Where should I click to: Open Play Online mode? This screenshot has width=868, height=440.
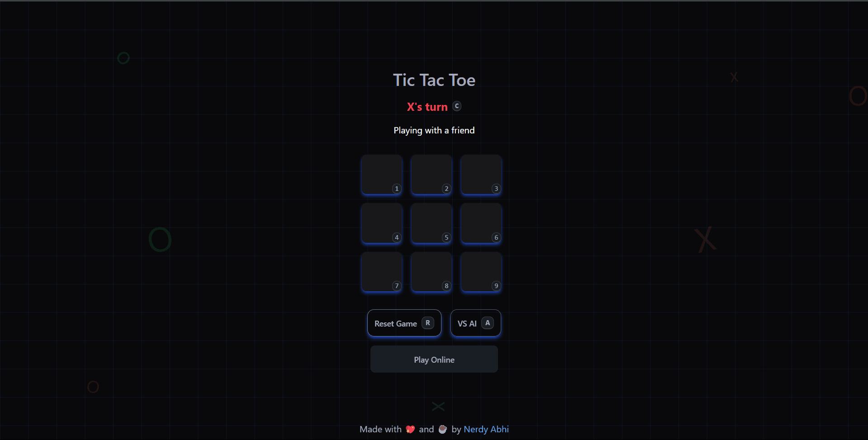pyautogui.click(x=434, y=360)
